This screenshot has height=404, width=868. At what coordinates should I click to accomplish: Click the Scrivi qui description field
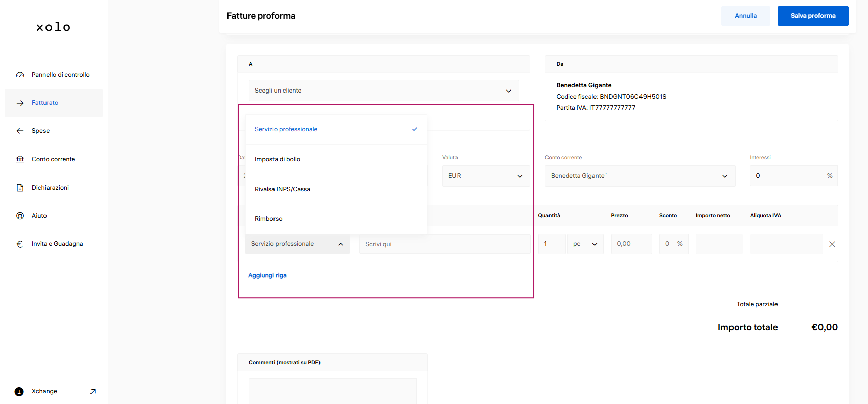445,244
